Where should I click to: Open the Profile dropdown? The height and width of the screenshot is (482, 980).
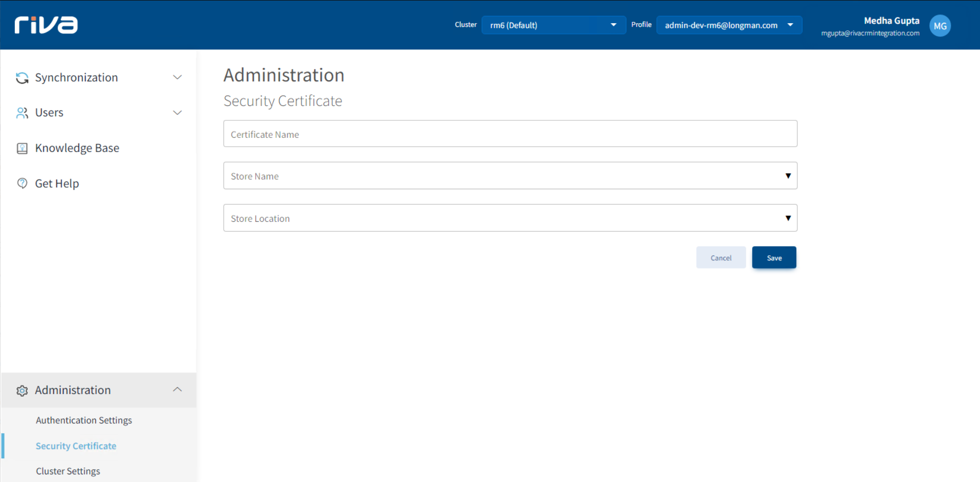tap(729, 25)
